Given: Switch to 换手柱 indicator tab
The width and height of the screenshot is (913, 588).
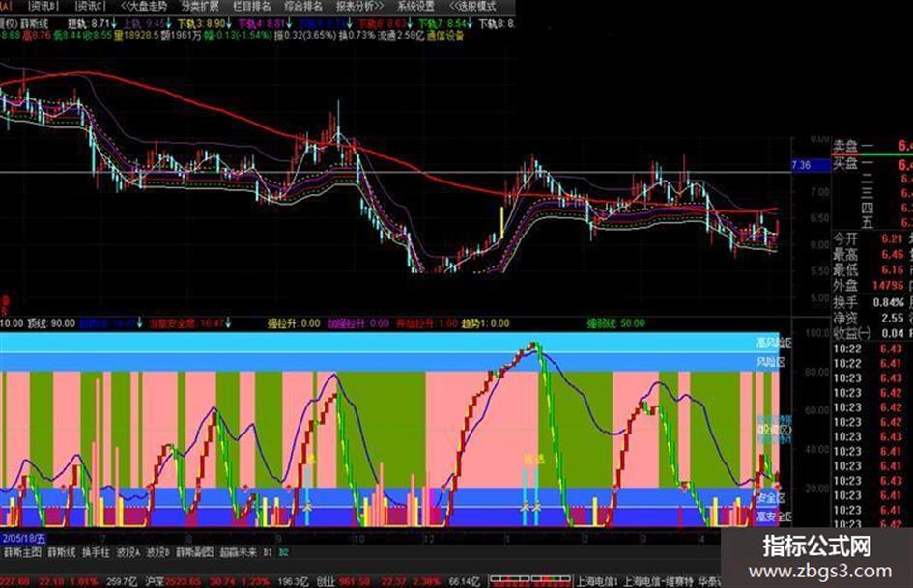Looking at the screenshot, I should tap(96, 552).
